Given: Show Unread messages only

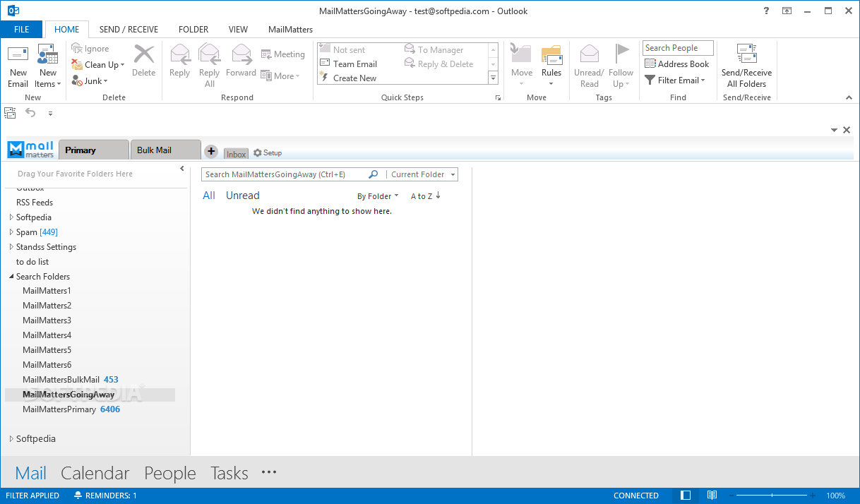Looking at the screenshot, I should coord(243,196).
